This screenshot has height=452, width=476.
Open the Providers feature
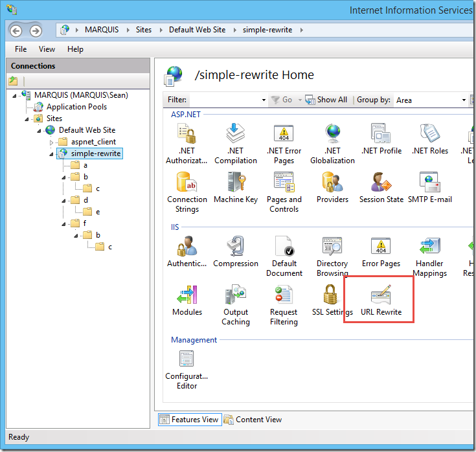point(332,188)
